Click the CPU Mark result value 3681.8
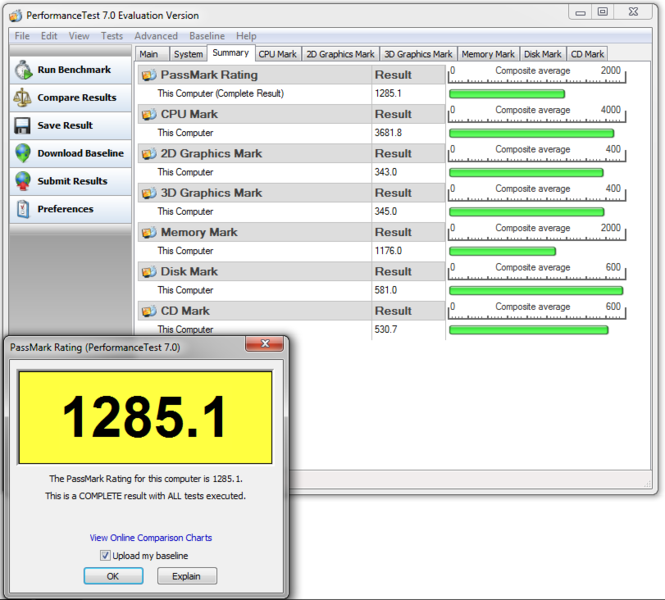Screen dimensions: 665x600 [388, 133]
